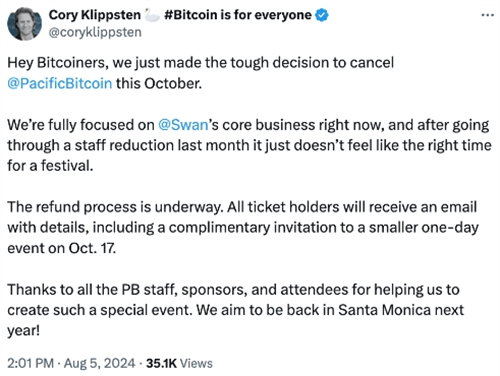The image size is (500, 376).
Task: Open the @PacificBitcoin mention link
Action: (x=60, y=83)
